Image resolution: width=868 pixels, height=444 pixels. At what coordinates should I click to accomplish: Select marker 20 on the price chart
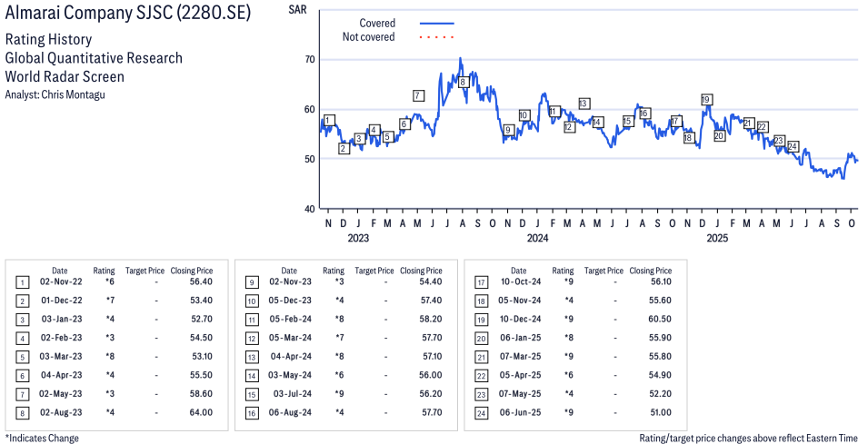719,136
